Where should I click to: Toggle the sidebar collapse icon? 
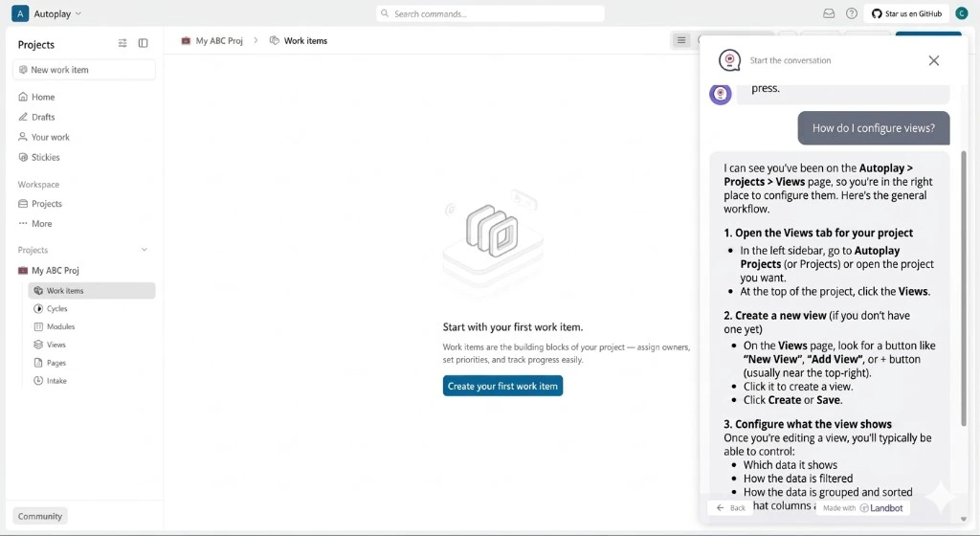144,43
